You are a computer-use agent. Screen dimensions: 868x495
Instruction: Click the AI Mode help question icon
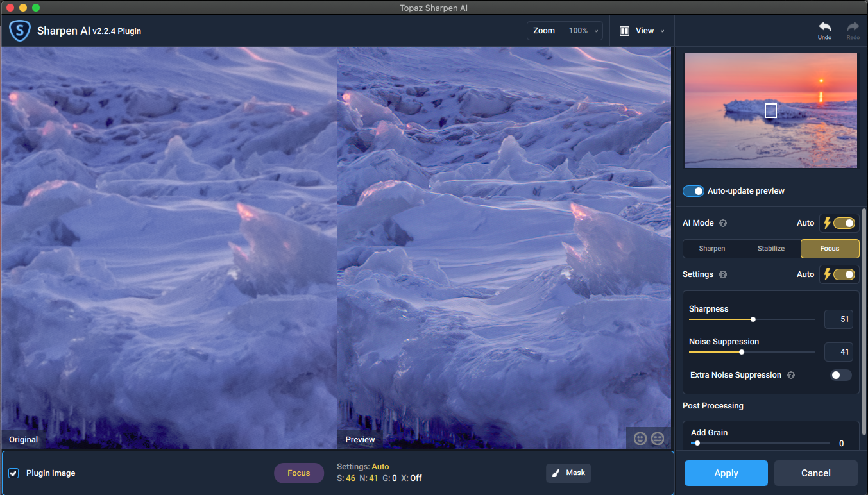pos(723,223)
